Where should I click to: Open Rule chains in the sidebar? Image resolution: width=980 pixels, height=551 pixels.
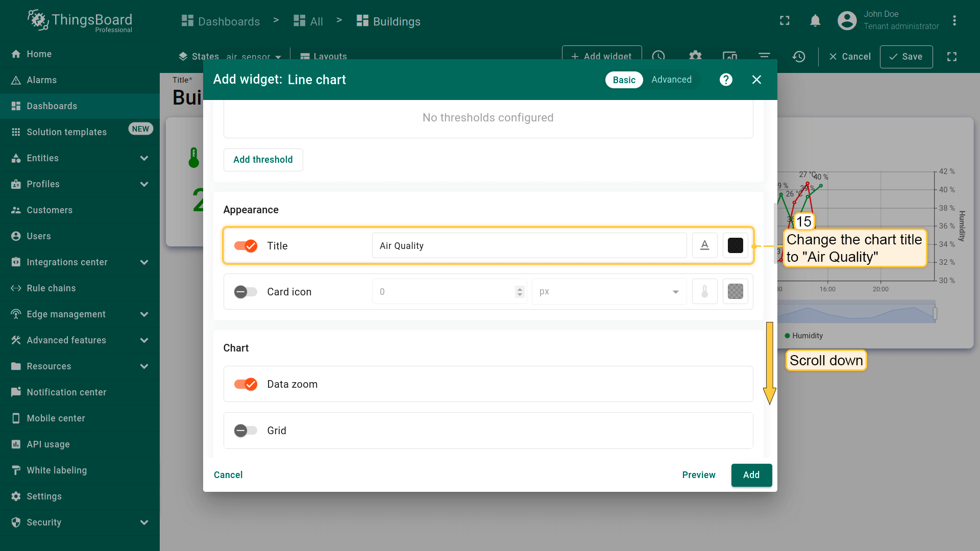click(x=51, y=288)
